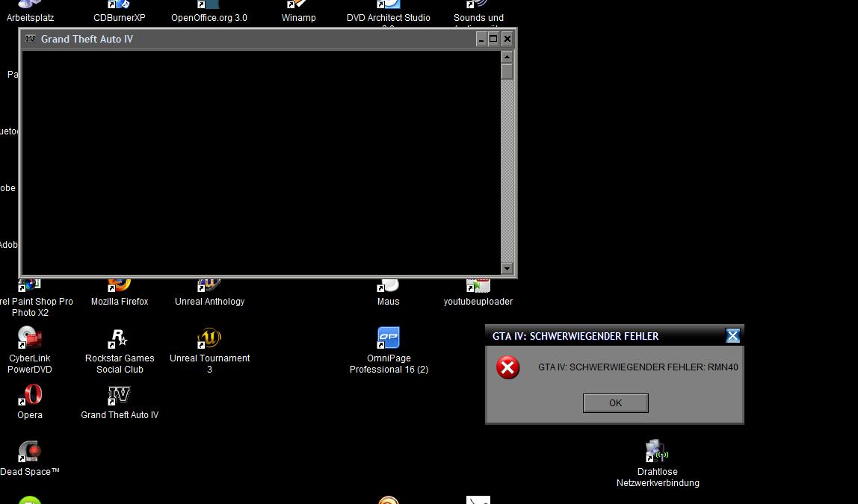858x504 pixels.
Task: Click OK in the GTA IV error dialog
Action: pos(616,403)
